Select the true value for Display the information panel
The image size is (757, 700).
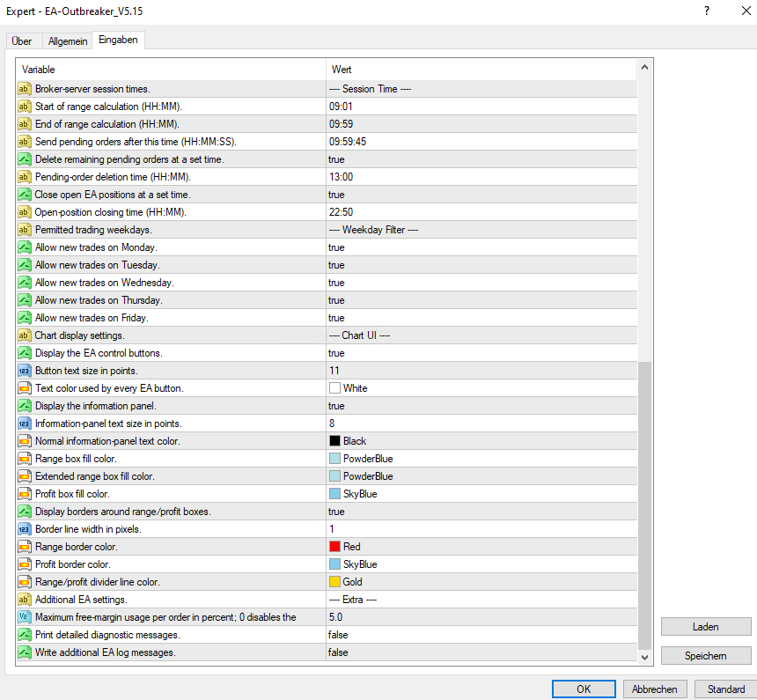click(336, 406)
